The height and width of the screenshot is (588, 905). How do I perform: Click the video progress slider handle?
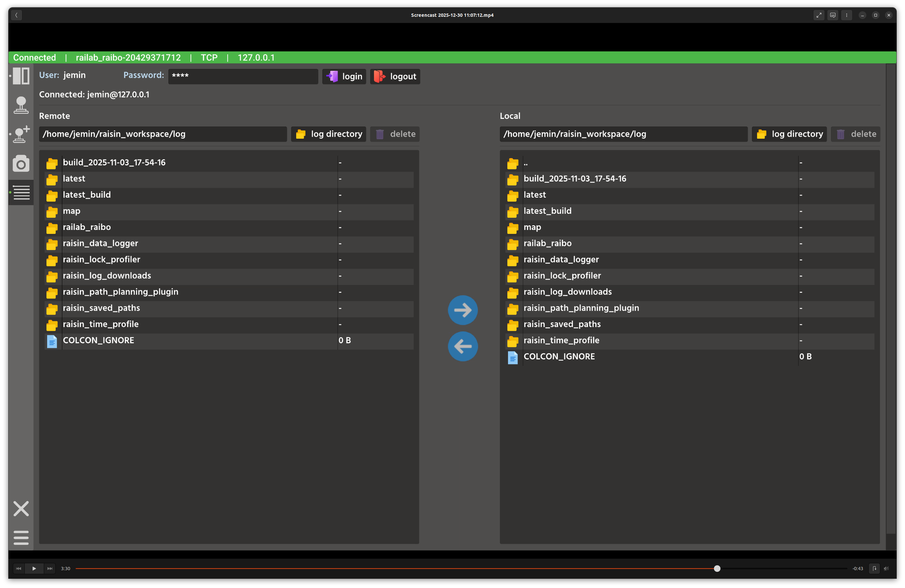pos(717,569)
